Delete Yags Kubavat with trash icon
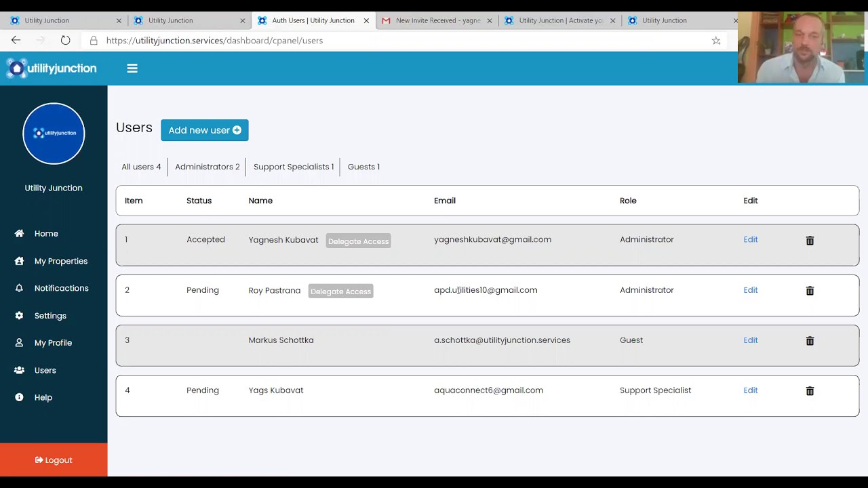 click(810, 391)
